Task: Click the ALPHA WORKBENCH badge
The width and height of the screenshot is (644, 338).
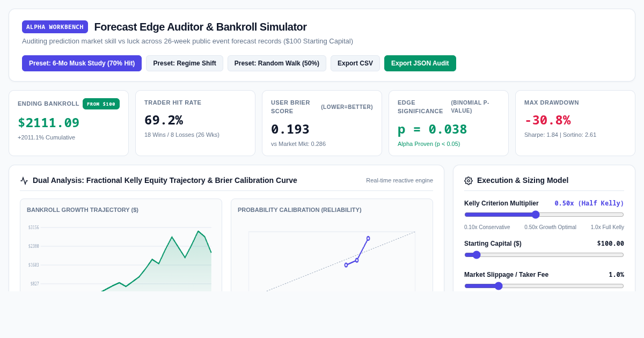Action: click(55, 27)
